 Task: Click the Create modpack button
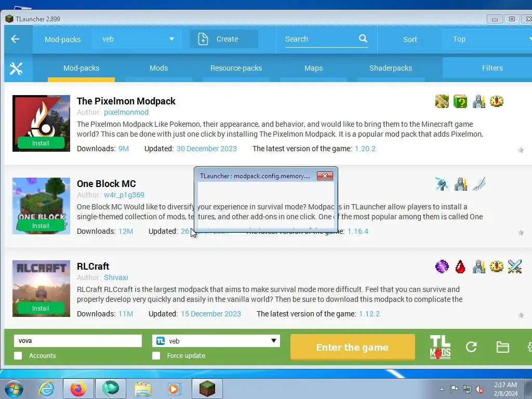(223, 39)
